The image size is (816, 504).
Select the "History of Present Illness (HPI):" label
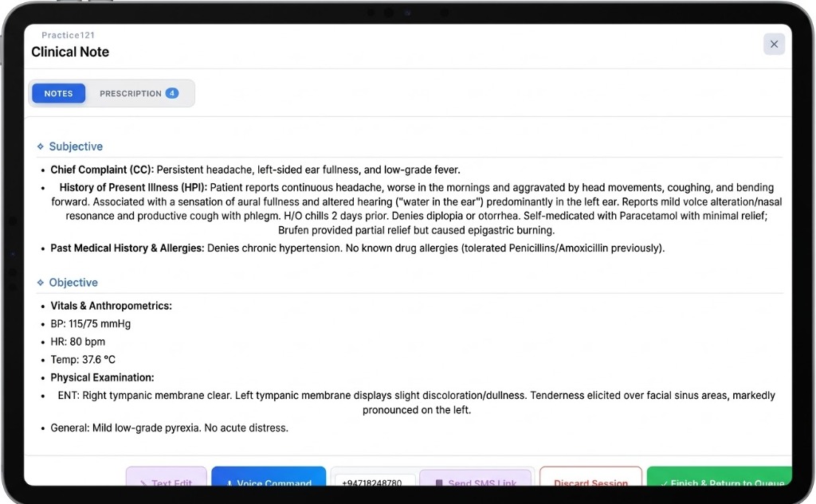[x=133, y=188]
